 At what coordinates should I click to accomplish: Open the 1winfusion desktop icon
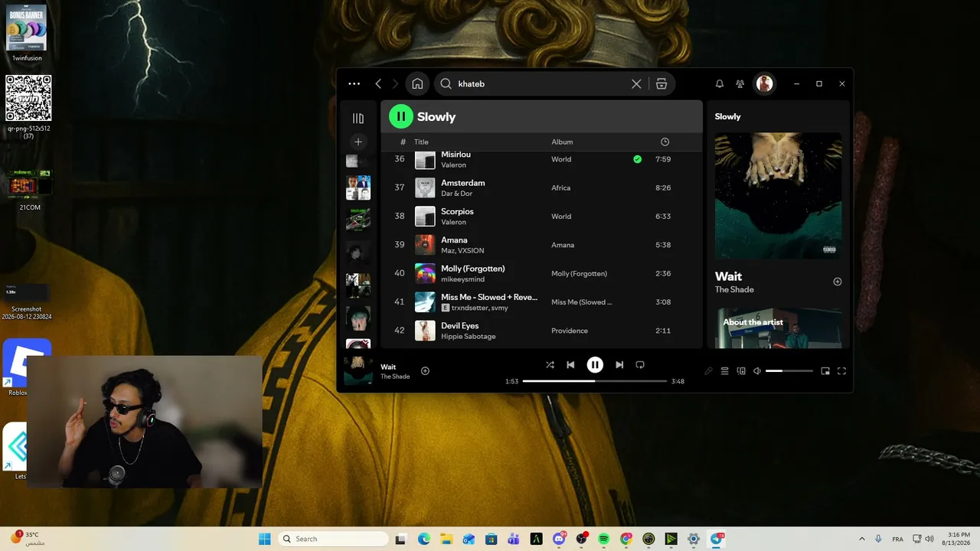point(27,33)
